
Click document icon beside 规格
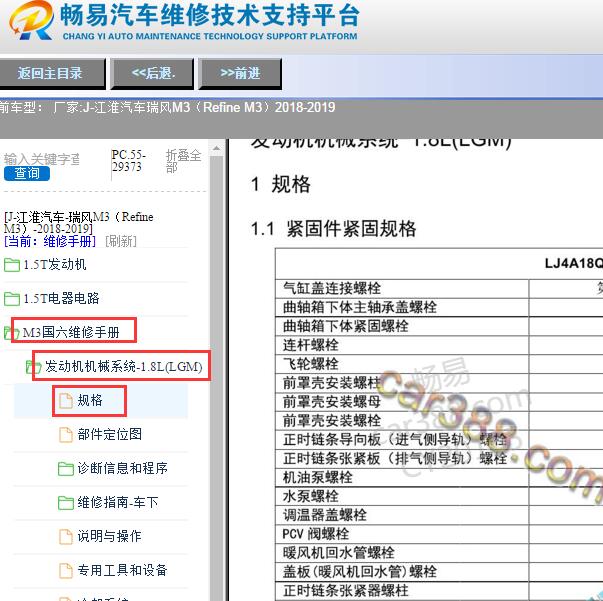point(65,401)
